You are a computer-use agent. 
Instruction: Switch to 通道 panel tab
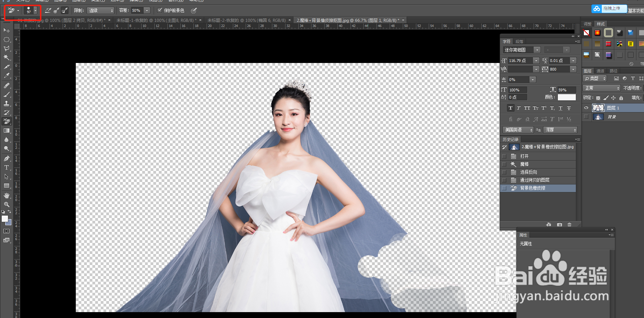point(600,71)
